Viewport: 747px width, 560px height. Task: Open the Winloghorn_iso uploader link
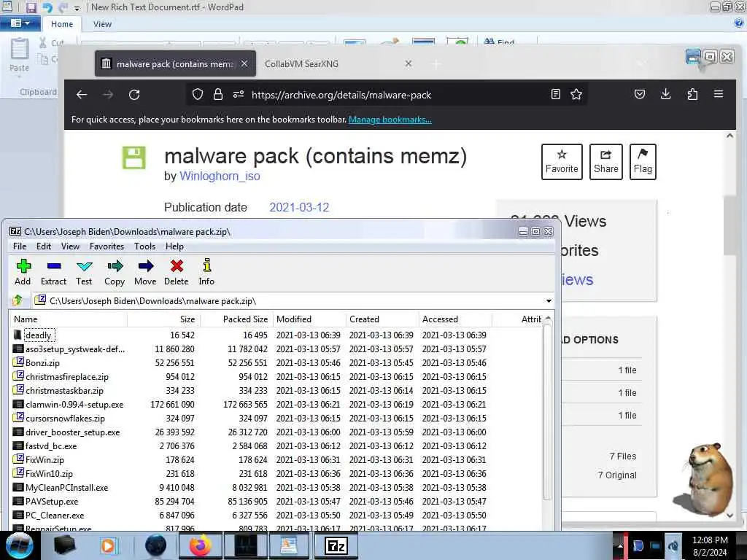tap(220, 176)
